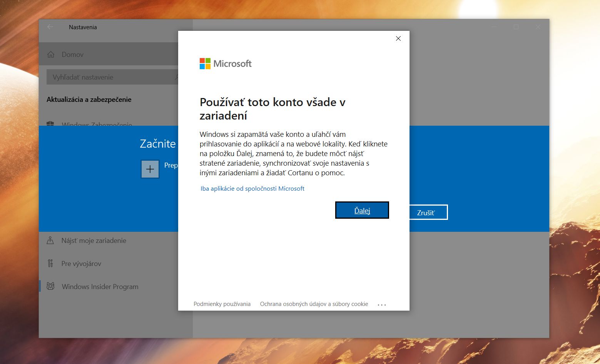Screen dimensions: 600x364
Task: Open Podmienky používania link
Action: (222, 304)
